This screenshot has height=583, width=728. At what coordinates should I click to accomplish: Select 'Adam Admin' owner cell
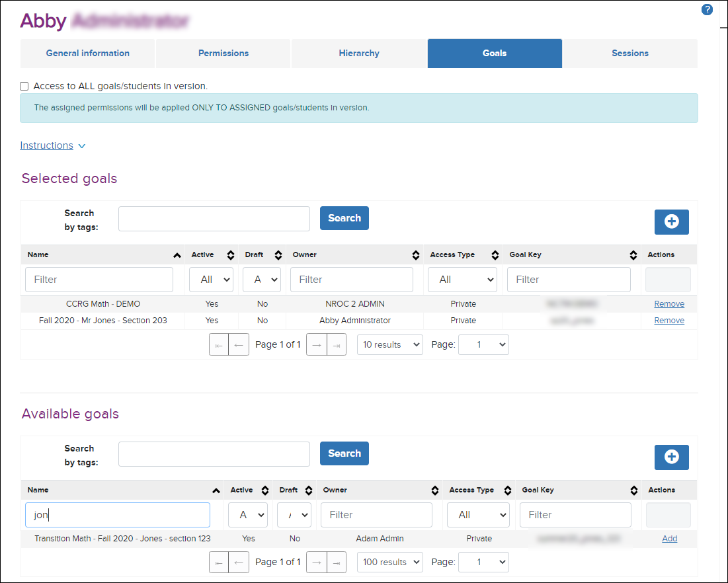click(x=380, y=539)
